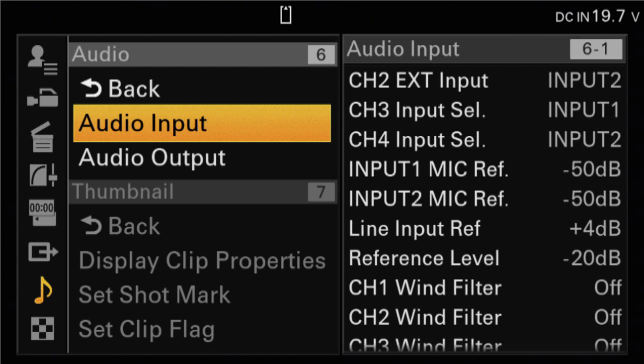Select Display Clip Properties entry
Viewport: 644px width, 364px height.
(202, 261)
